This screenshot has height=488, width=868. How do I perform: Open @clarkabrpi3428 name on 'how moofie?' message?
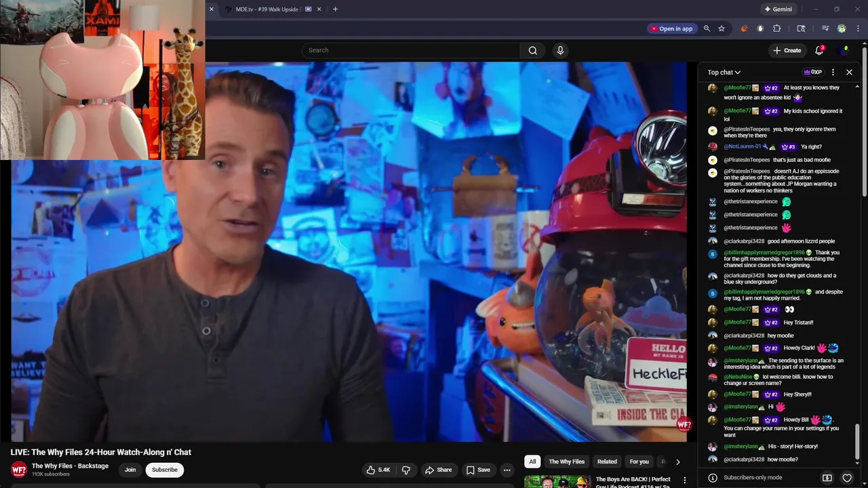click(x=744, y=460)
